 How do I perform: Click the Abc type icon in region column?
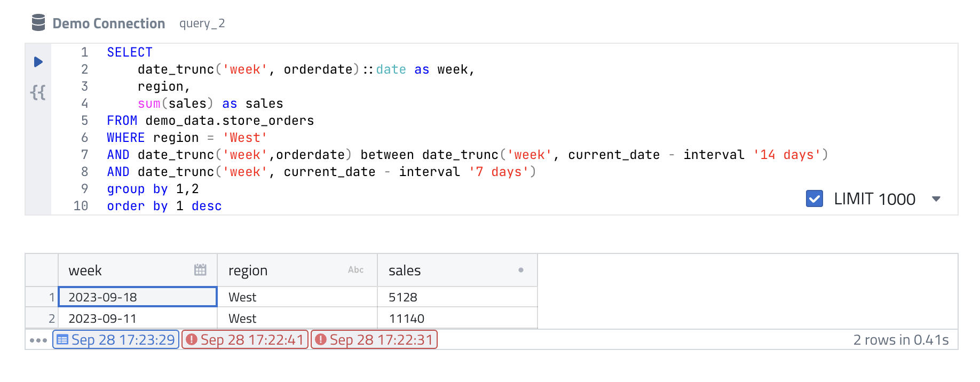pyautogui.click(x=355, y=270)
